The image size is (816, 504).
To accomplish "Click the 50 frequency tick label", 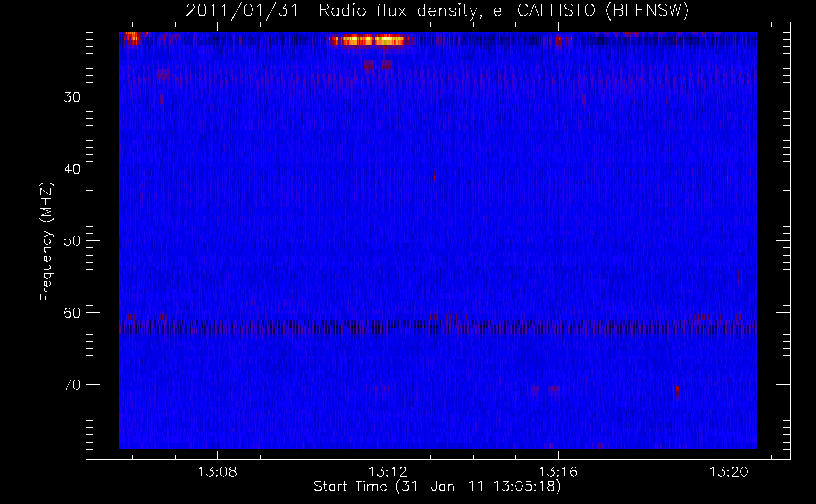I will pyautogui.click(x=72, y=241).
